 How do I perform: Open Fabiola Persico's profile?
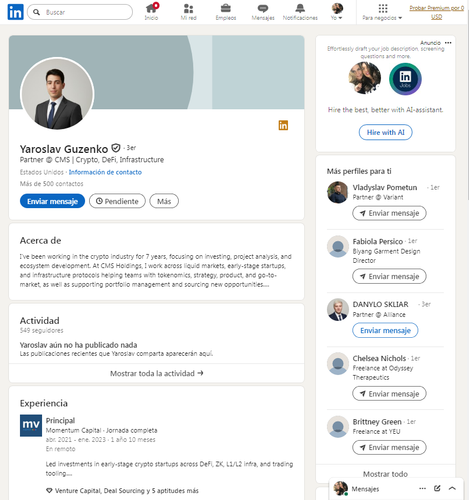[378, 241]
